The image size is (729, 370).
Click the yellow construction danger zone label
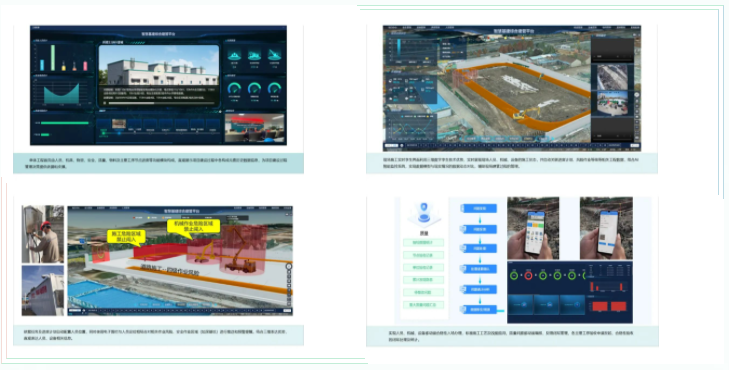point(126,237)
